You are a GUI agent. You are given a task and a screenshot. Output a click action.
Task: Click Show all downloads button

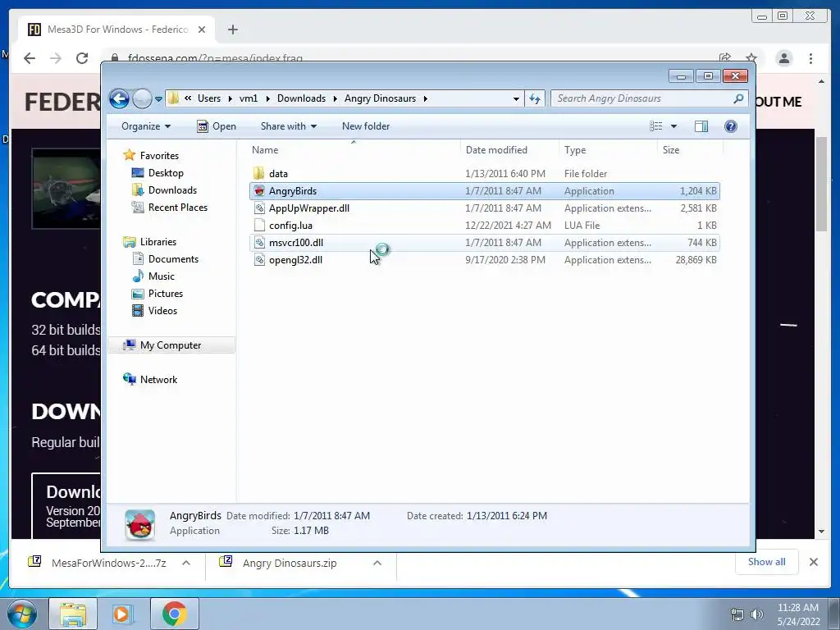[767, 561]
